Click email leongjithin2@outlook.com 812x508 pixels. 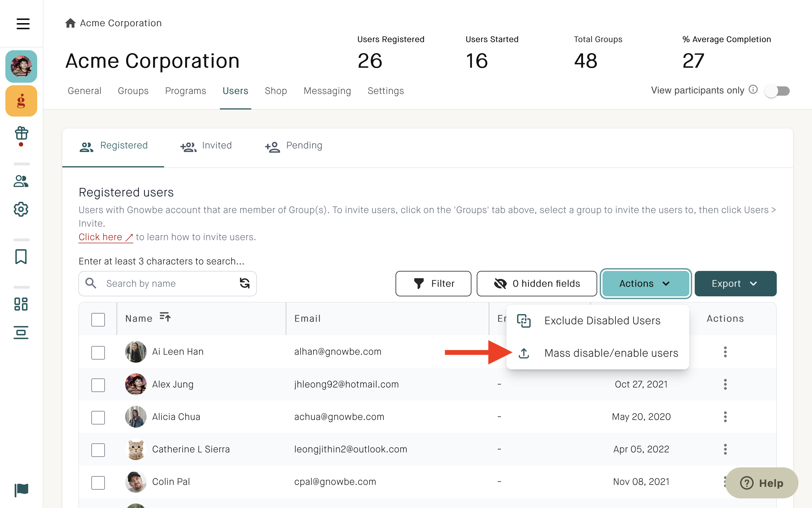(x=351, y=449)
